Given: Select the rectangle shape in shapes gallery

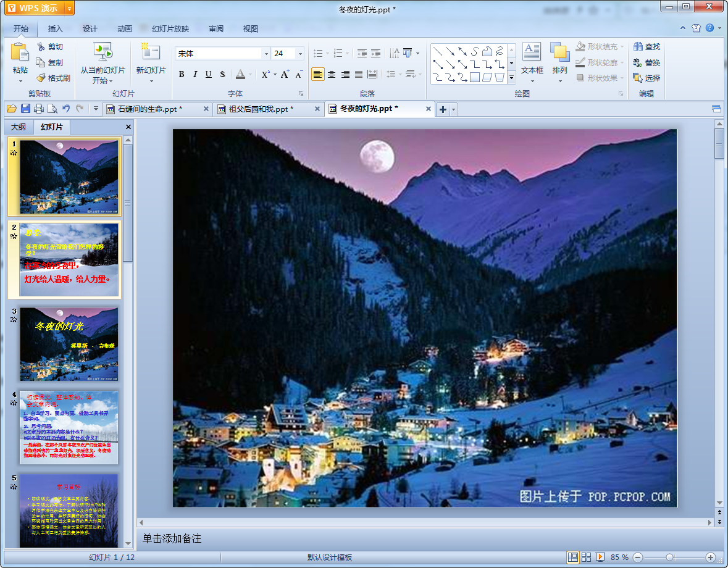Looking at the screenshot, I should pyautogui.click(x=474, y=77).
